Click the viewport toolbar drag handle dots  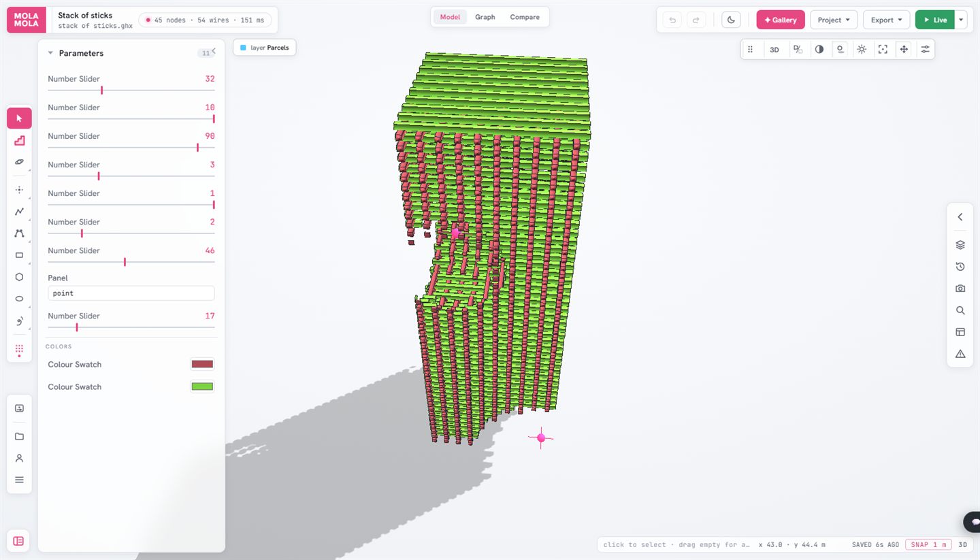point(750,49)
